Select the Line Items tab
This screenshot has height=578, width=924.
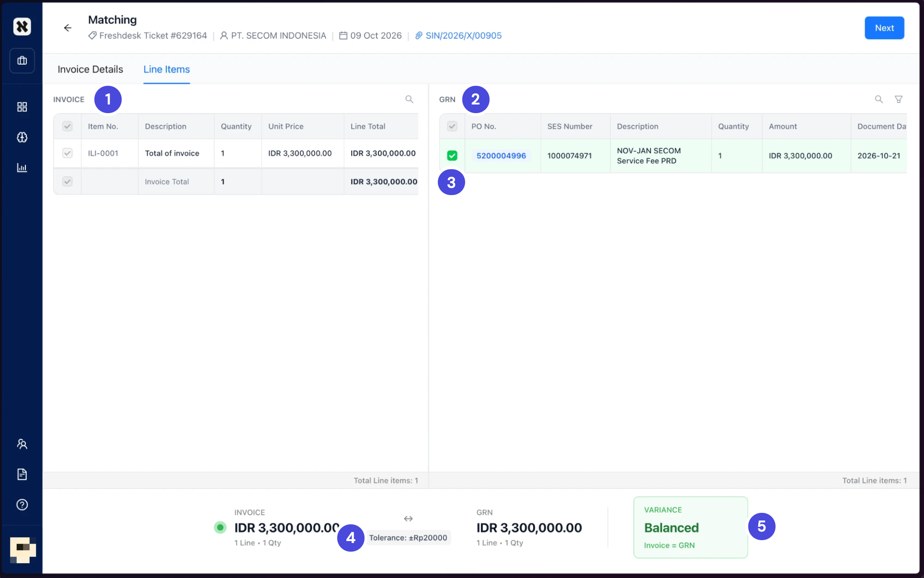coord(167,69)
